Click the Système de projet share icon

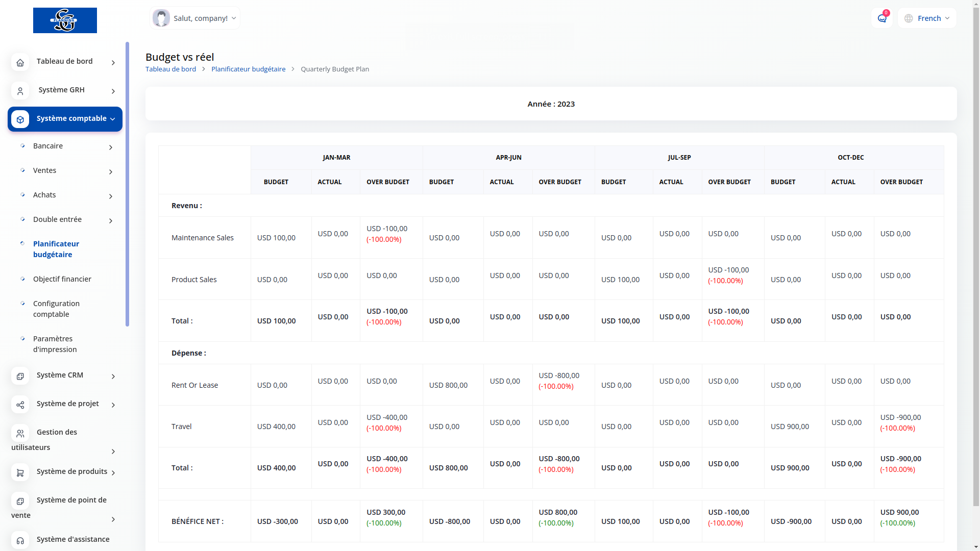point(20,405)
